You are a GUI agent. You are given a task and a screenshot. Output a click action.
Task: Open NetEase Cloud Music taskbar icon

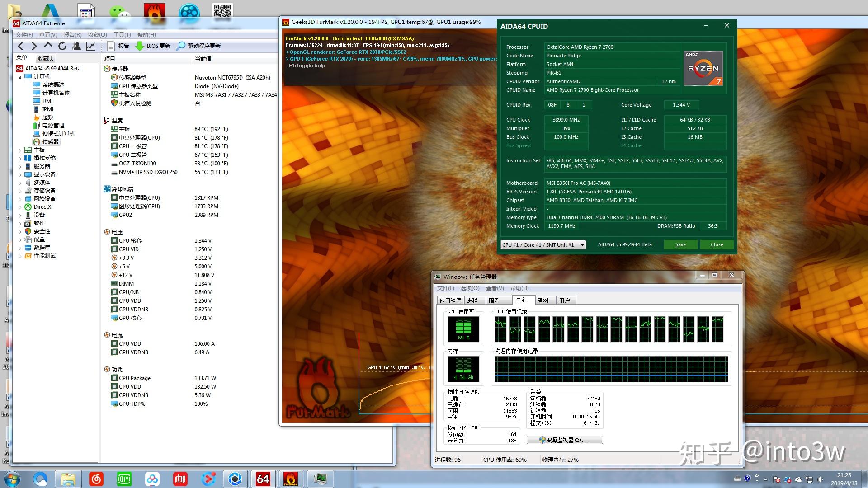tap(96, 479)
